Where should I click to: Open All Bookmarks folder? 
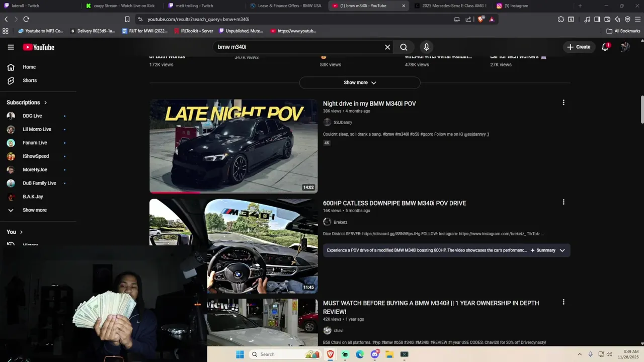623,31
